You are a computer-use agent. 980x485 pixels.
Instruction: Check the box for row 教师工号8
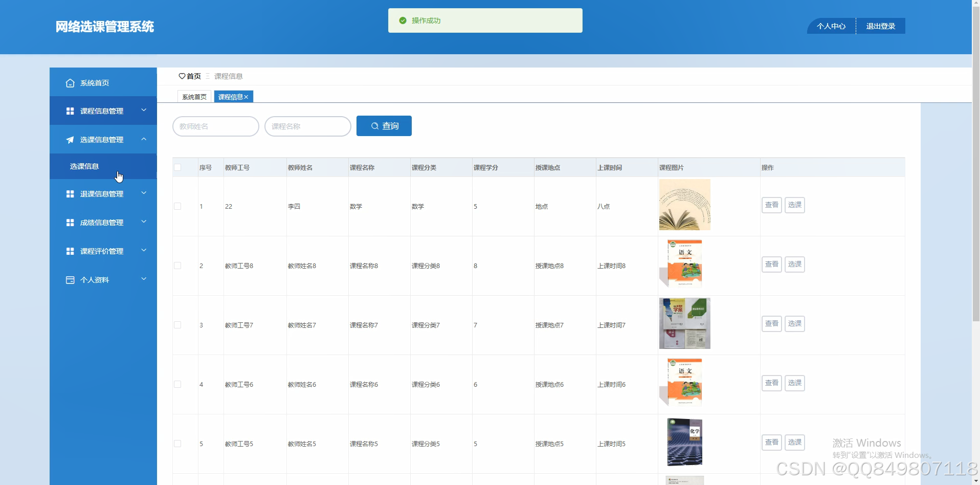coord(177,266)
